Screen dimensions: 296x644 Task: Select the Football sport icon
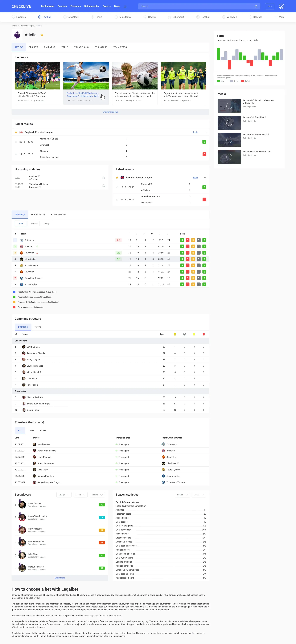(40, 17)
